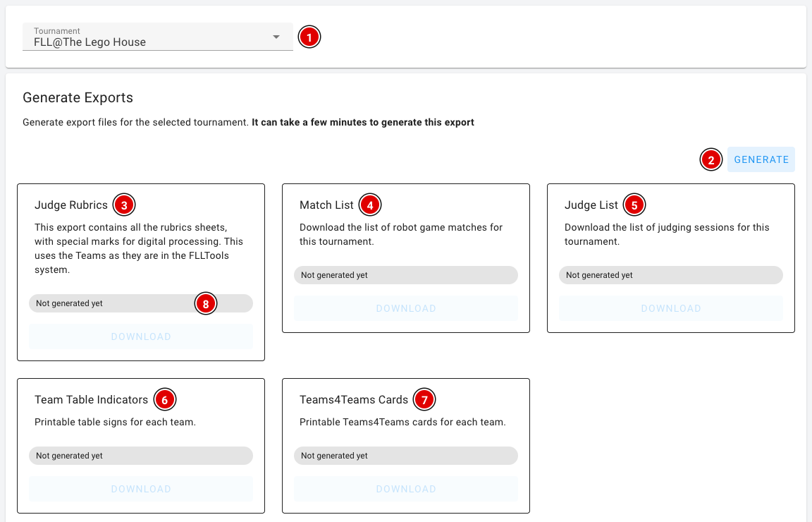Click the 'Match List' card title

[326, 205]
